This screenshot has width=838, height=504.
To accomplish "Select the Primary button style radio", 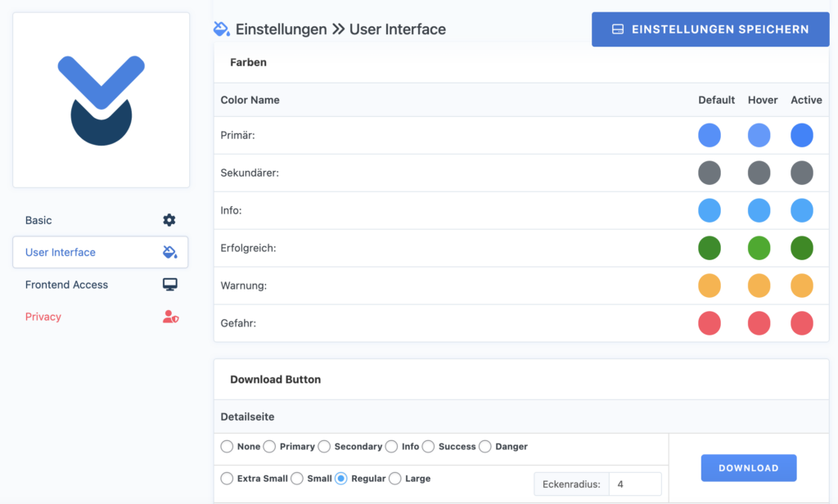I will pyautogui.click(x=269, y=446).
